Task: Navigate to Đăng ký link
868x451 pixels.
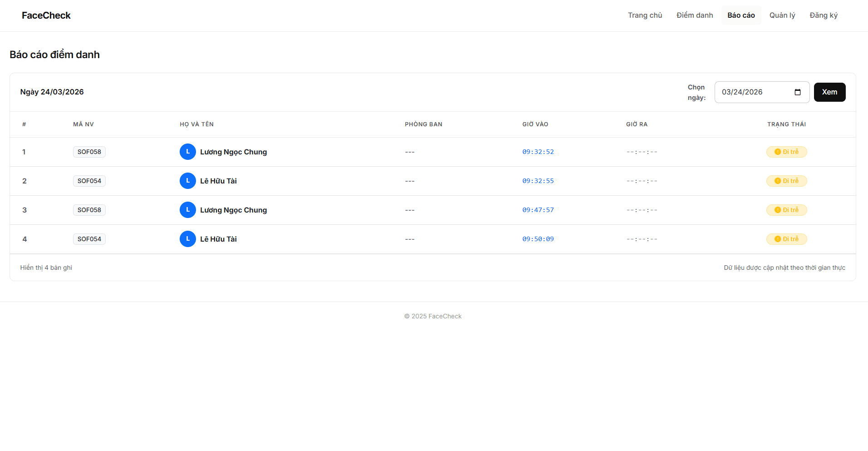Action: click(x=823, y=15)
